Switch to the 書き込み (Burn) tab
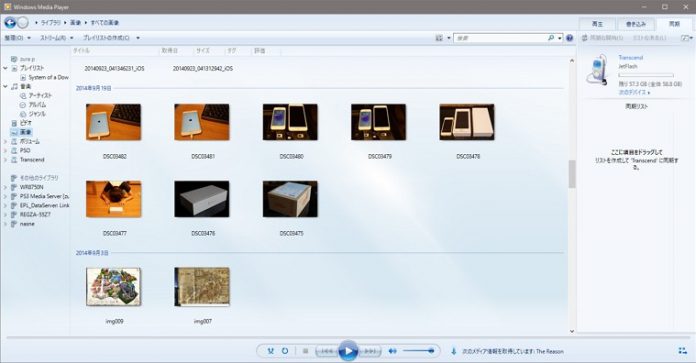The image size is (696, 363). tap(636, 24)
